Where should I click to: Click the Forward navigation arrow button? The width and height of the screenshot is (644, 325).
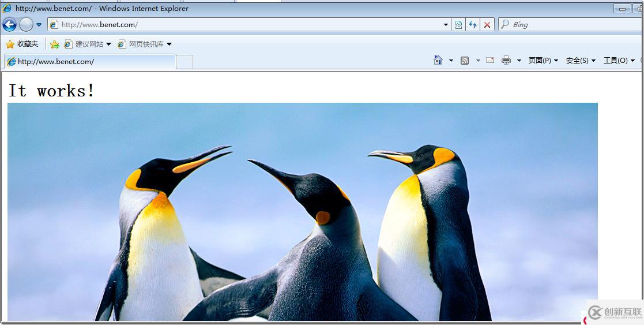pos(26,25)
